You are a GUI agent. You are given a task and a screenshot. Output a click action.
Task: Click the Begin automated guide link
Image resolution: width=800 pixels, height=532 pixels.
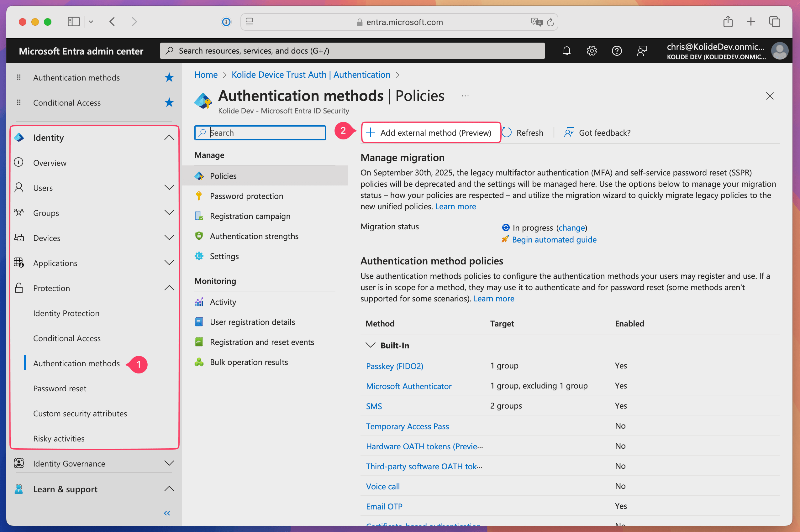[554, 240]
